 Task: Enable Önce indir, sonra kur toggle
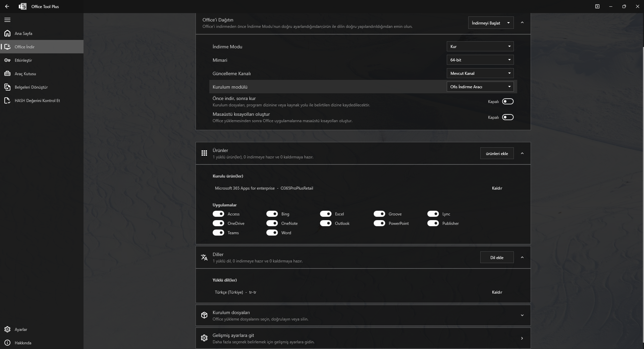pos(507,101)
